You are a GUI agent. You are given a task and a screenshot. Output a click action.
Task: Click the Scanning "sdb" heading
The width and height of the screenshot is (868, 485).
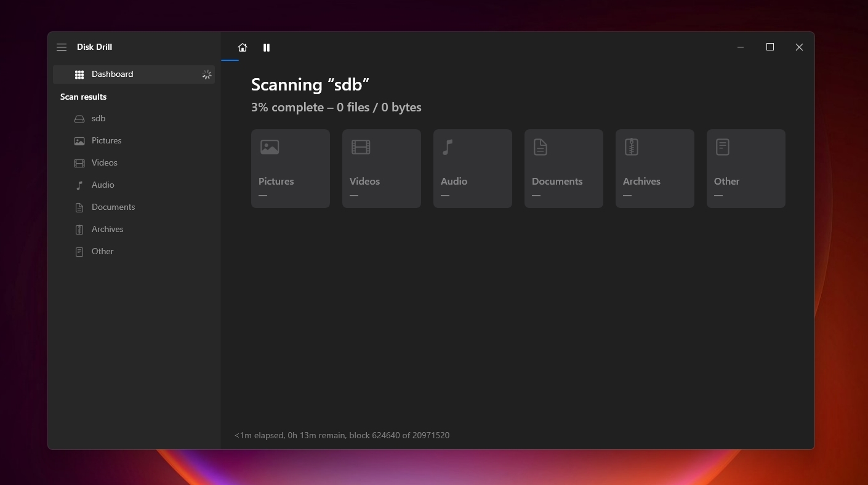click(x=310, y=84)
